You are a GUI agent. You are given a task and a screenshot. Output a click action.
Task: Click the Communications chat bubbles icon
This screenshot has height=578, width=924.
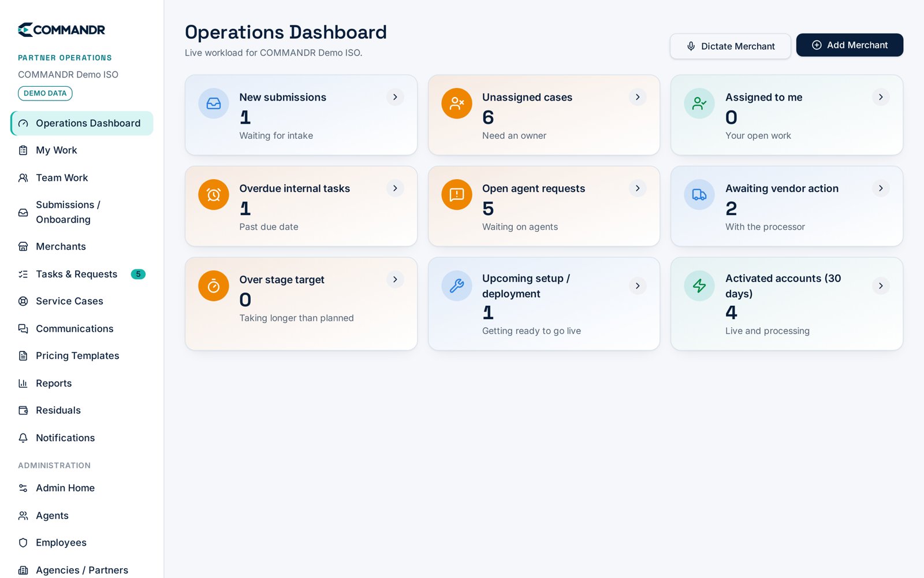tap(23, 329)
